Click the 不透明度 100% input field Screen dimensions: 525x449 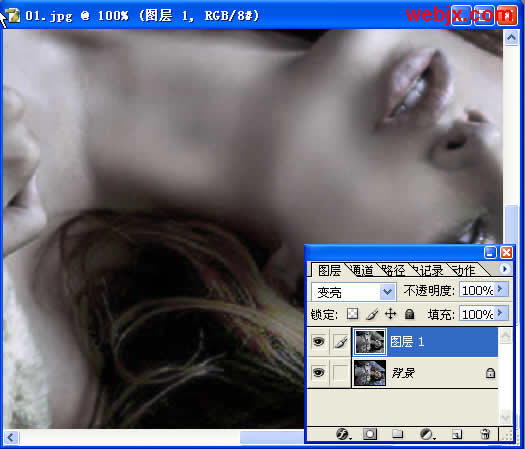(x=477, y=290)
